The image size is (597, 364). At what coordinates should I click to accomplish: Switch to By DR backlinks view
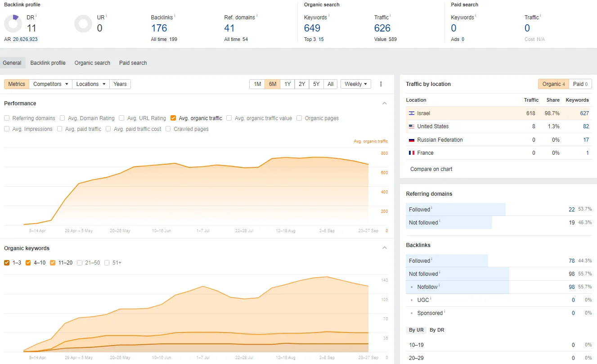pos(436,330)
